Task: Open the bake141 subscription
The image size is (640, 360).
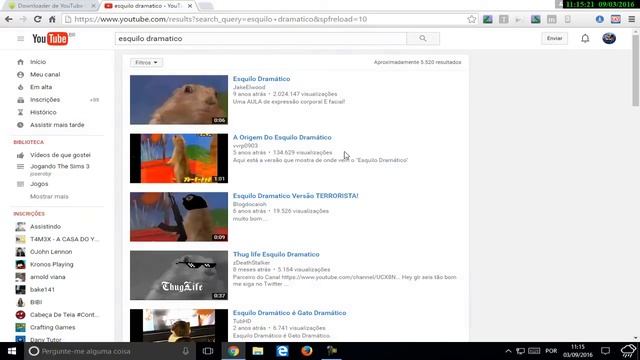Action: (x=42, y=289)
